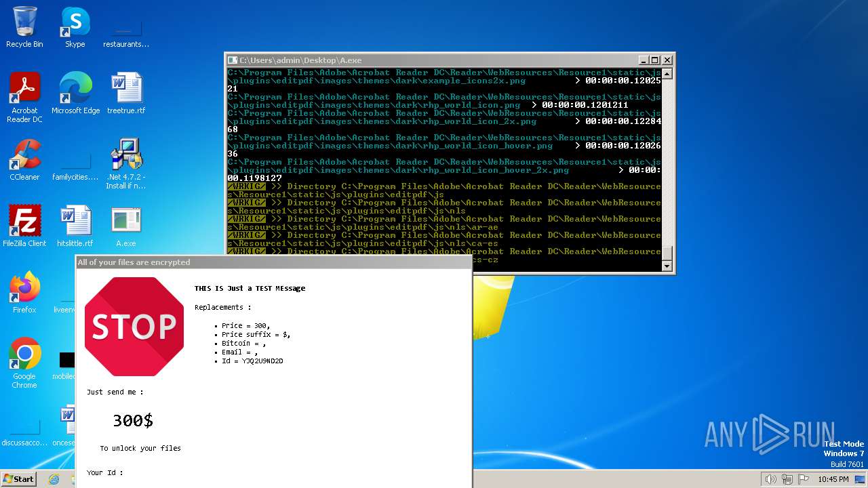The image size is (868, 488).
Task: Click the taskbar clock showing 10:45 PM
Action: (x=833, y=479)
